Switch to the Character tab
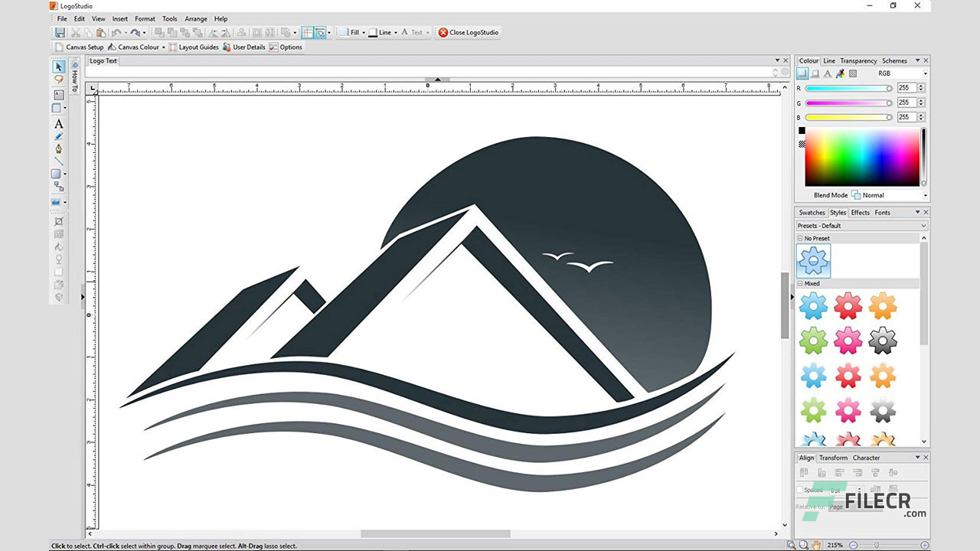Screen dimensions: 980x551 [866, 458]
